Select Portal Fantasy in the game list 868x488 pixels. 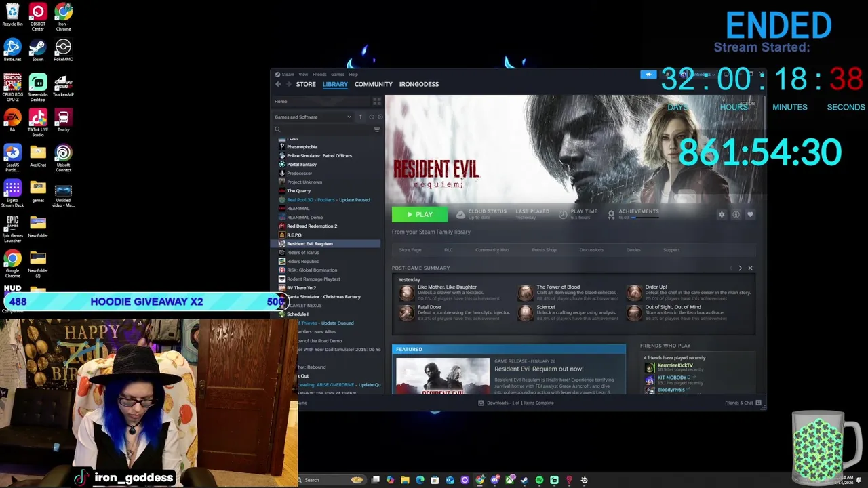click(302, 165)
